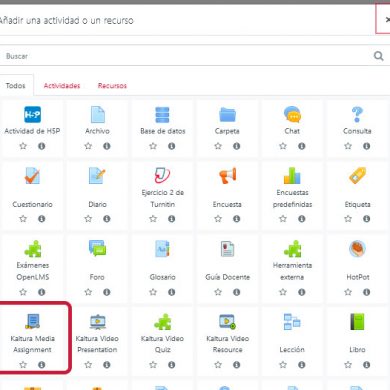Viewport: 390px width, 390px height.
Task: Select the Foro speech bubbles icon
Action: (97, 249)
